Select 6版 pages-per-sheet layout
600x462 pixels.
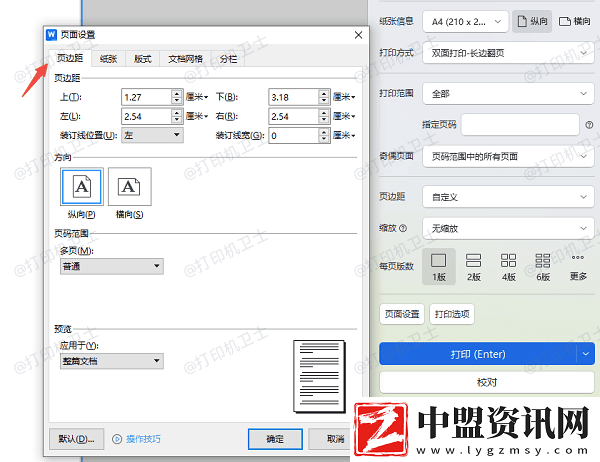click(x=543, y=267)
